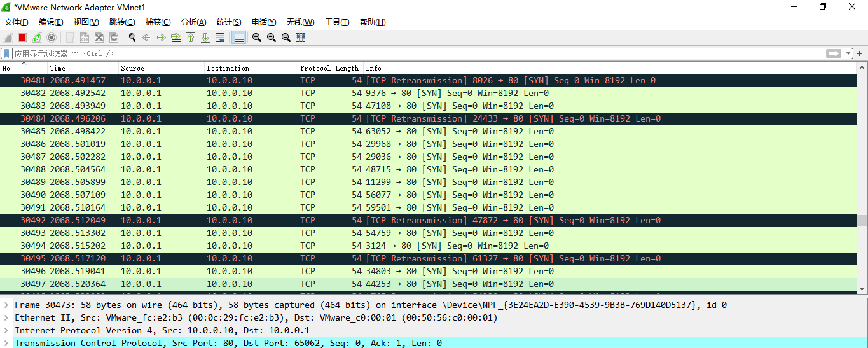Select packet 30485 from port 63052

click(429, 132)
